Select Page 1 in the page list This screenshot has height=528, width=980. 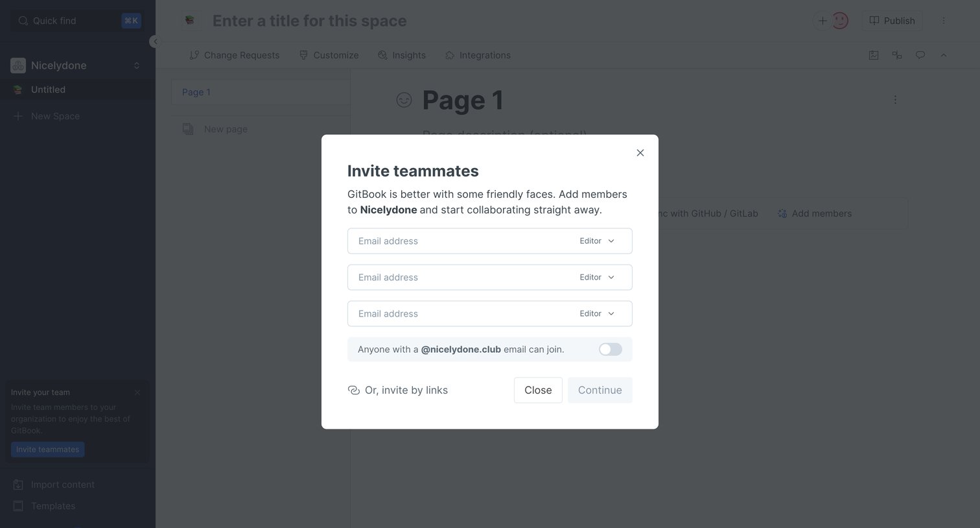pyautogui.click(x=261, y=92)
